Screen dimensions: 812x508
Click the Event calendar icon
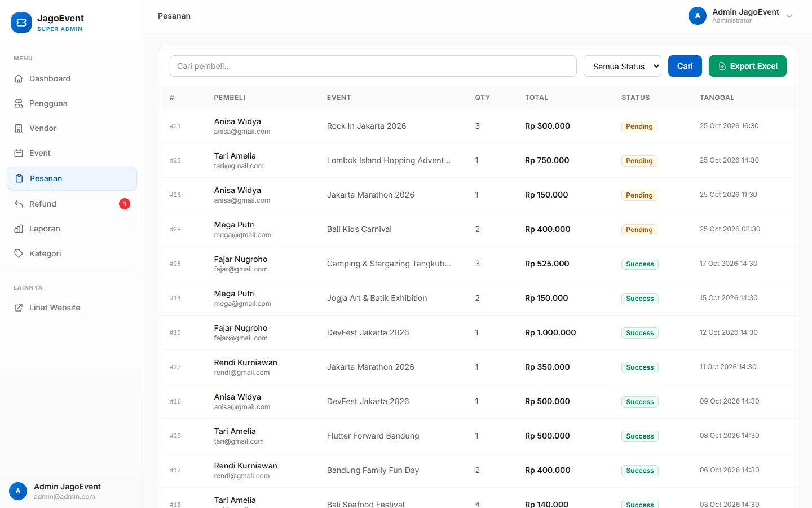[x=19, y=153]
